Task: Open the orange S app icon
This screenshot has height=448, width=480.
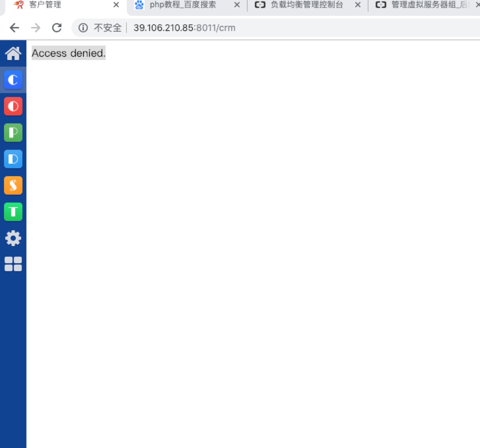Action: [x=13, y=185]
